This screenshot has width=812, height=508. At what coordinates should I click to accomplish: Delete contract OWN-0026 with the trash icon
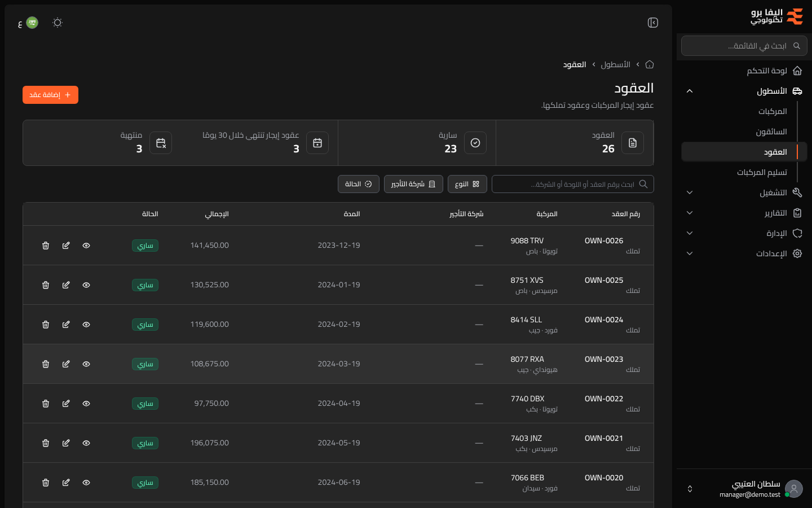click(x=46, y=246)
